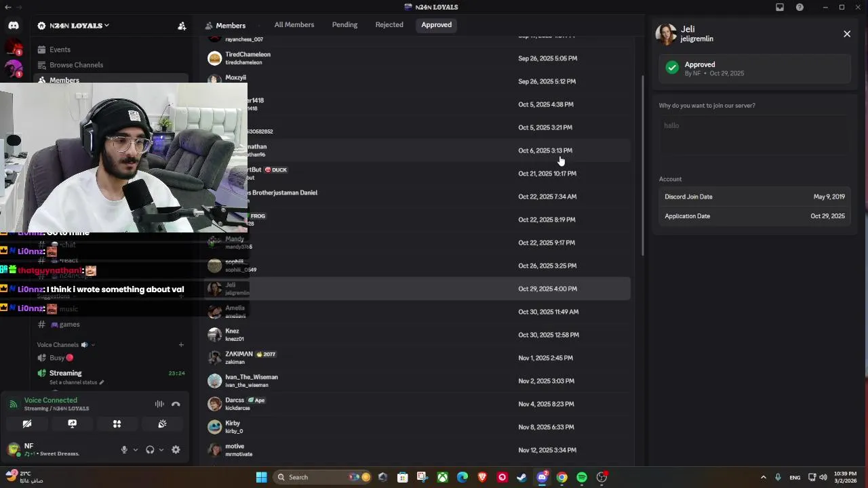Open Browse Channels in the sidebar

coord(76,65)
